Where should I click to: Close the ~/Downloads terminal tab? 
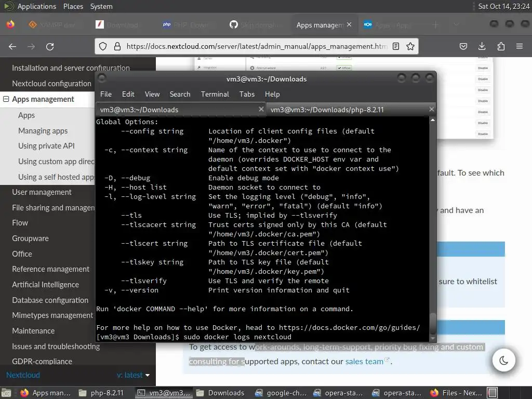261,109
